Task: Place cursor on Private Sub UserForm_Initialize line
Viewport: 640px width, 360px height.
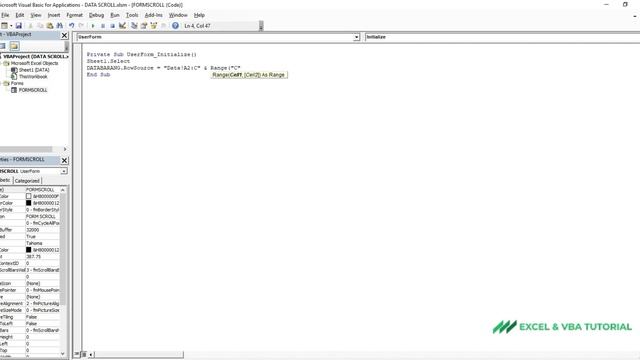Action: [141, 54]
